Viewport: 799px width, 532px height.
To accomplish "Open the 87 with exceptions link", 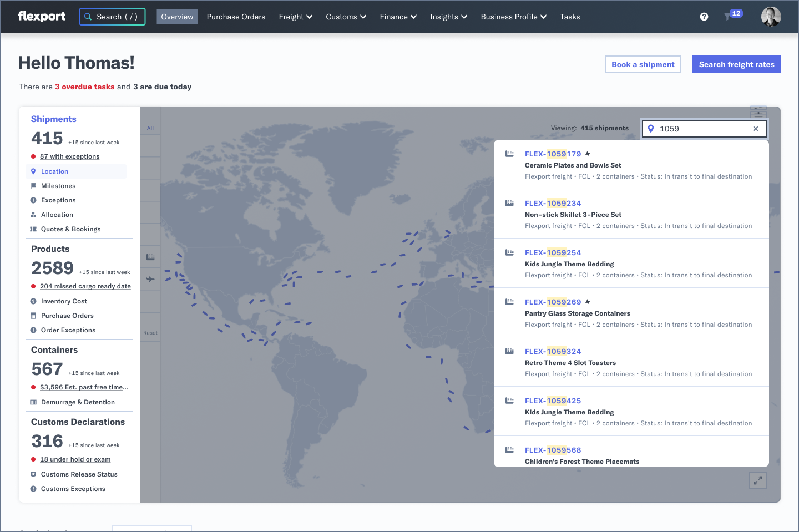I will pos(69,156).
